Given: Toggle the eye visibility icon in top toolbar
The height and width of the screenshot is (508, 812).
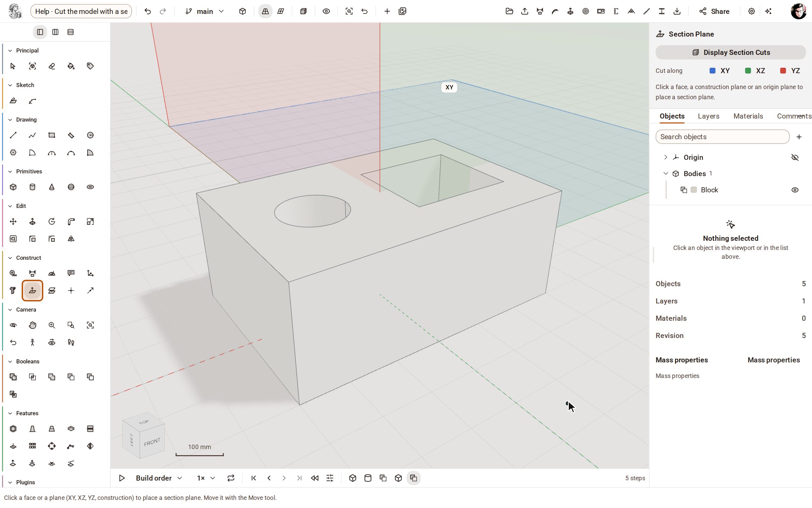Looking at the screenshot, I should pyautogui.click(x=326, y=11).
